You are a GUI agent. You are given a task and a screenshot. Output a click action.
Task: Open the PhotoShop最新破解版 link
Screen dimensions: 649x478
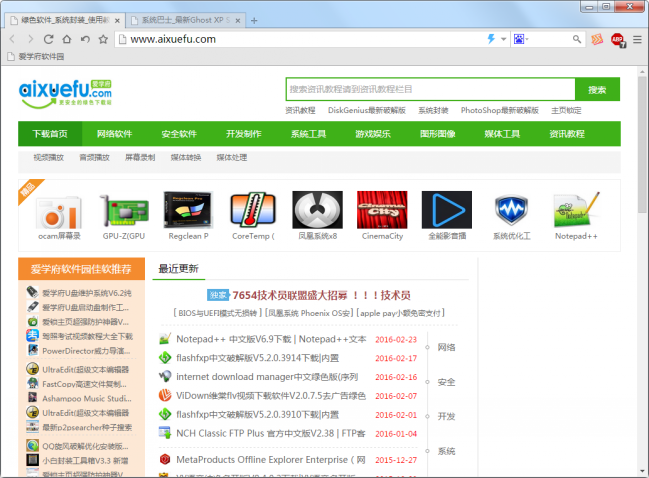point(500,110)
